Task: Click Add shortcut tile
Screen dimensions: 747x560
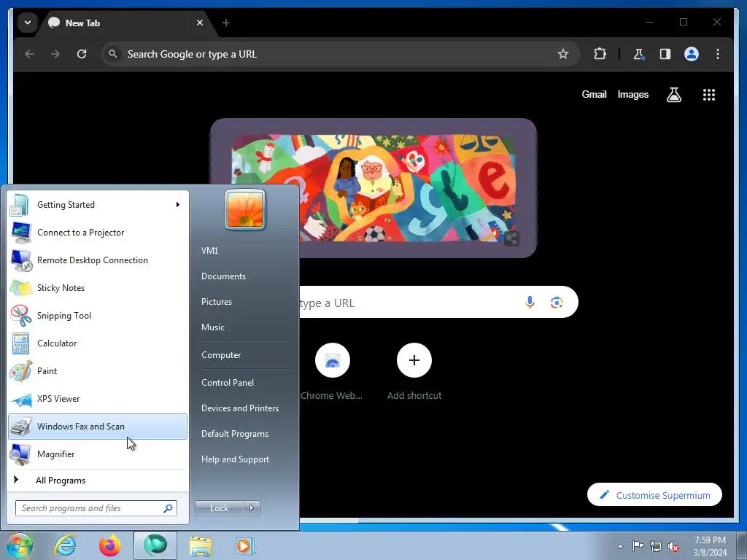Action: (x=414, y=371)
